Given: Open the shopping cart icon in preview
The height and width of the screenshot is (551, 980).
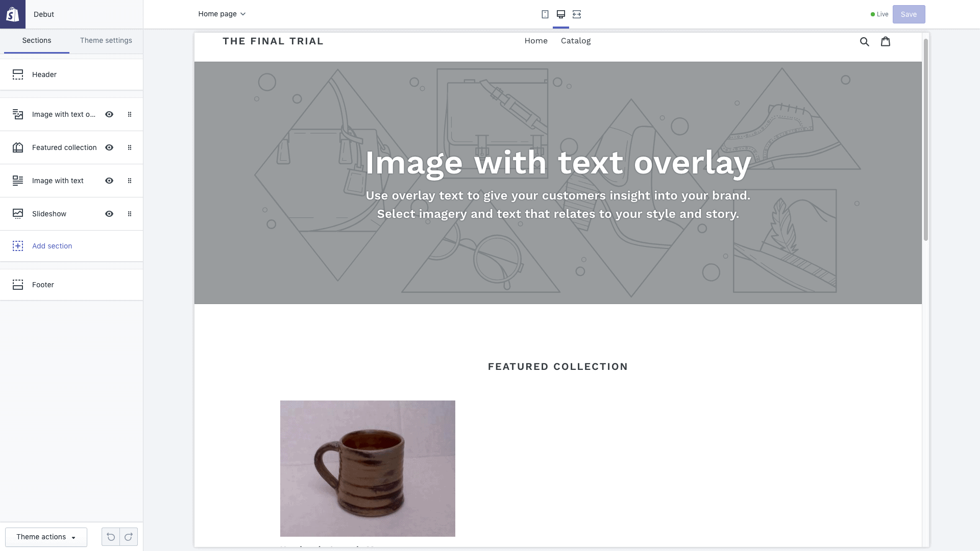Looking at the screenshot, I should point(886,41).
